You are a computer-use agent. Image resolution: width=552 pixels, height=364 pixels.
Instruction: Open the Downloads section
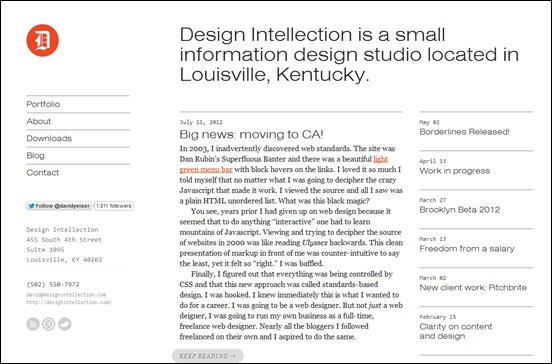[x=49, y=138]
